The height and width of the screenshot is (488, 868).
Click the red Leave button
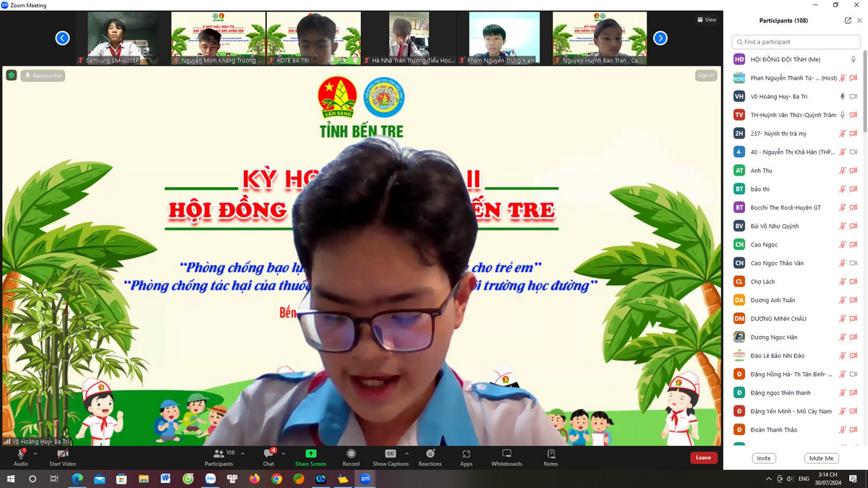(703, 458)
